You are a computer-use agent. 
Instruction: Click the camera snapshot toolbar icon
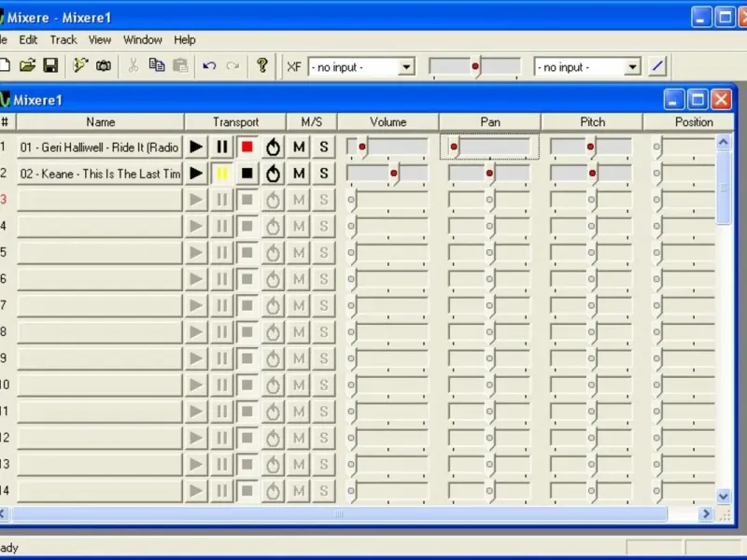104,65
